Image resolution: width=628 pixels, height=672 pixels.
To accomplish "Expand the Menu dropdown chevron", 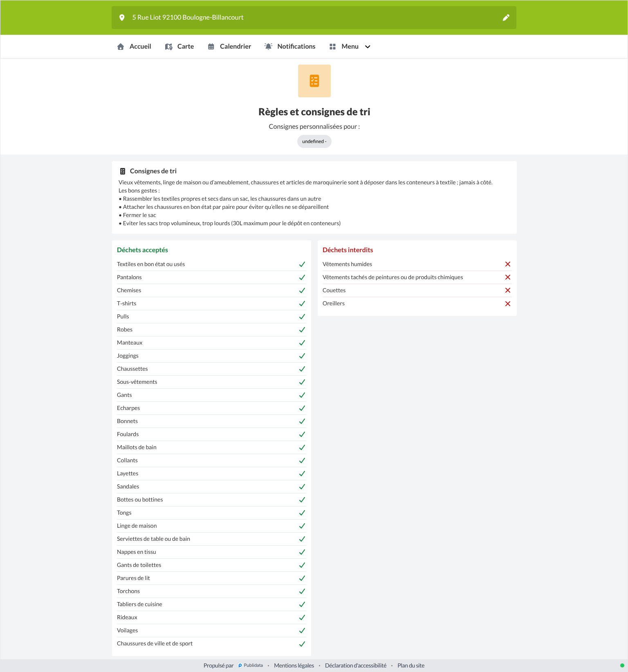I will point(368,47).
